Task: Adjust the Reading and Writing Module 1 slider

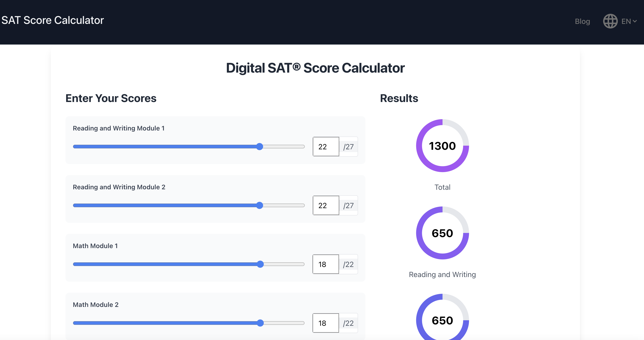Action: click(260, 147)
